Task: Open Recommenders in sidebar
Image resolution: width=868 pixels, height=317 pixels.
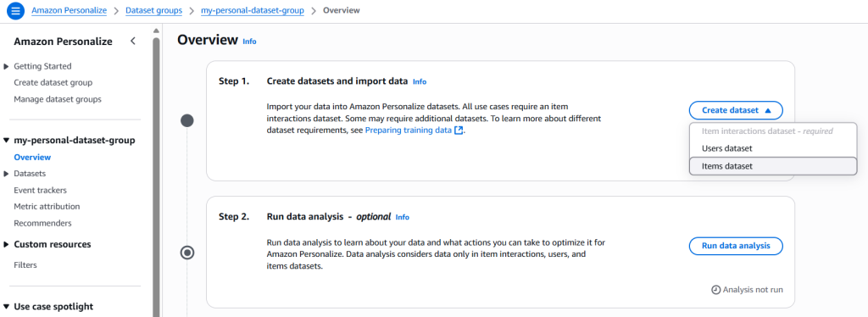Action: [42, 224]
